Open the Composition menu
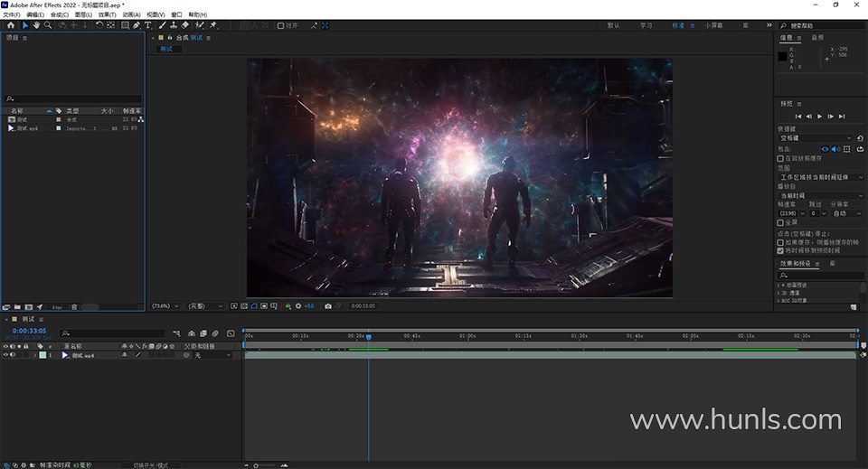 pos(60,15)
